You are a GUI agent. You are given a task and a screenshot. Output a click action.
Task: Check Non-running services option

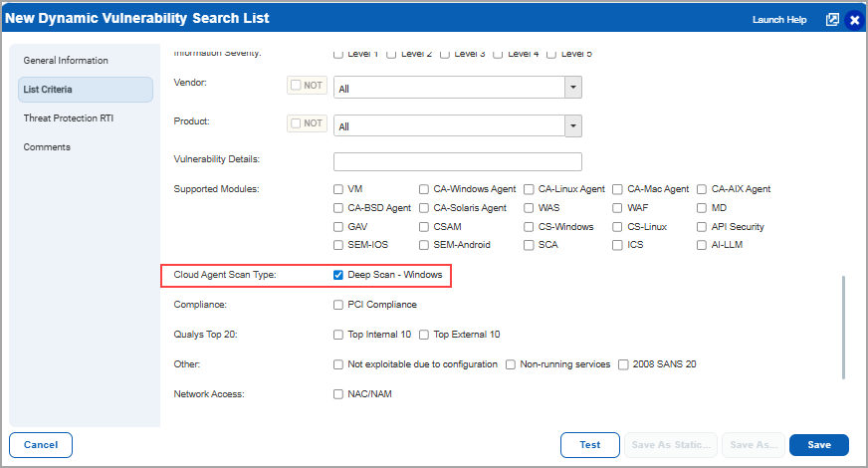(x=511, y=364)
